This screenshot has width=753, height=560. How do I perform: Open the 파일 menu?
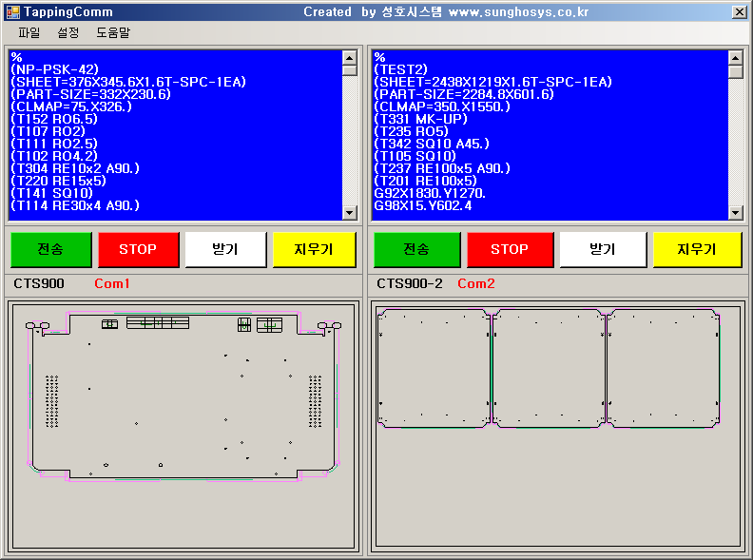pos(29,32)
